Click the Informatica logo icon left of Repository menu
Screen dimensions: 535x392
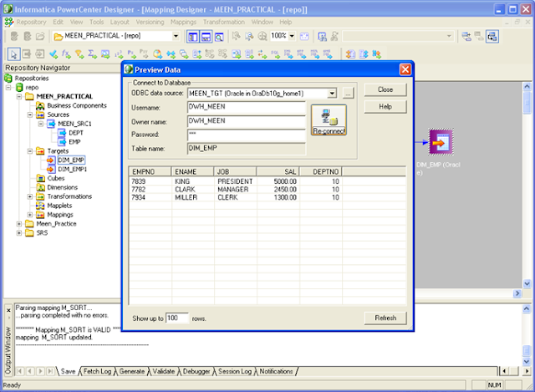[9, 22]
